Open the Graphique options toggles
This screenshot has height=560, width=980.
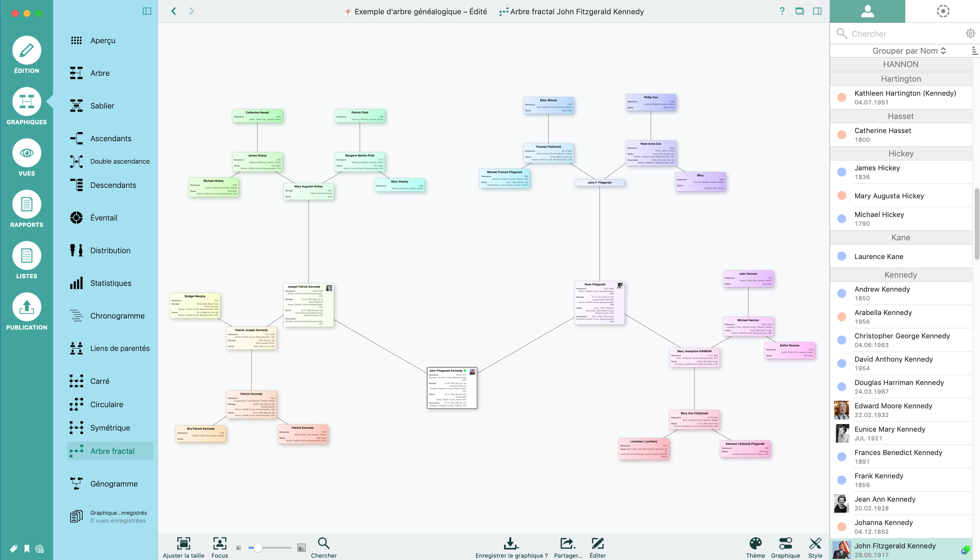tap(785, 548)
